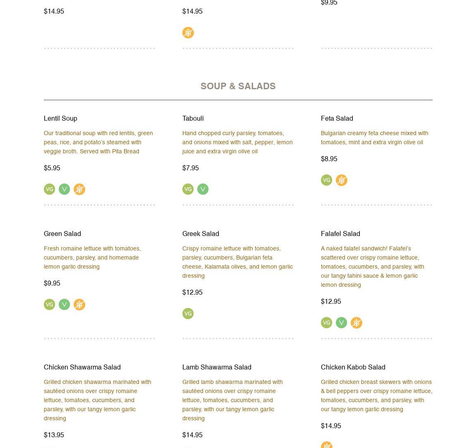Click the gluten-free icon under Green Salad
Screen dimensions: 476x448
[79, 305]
